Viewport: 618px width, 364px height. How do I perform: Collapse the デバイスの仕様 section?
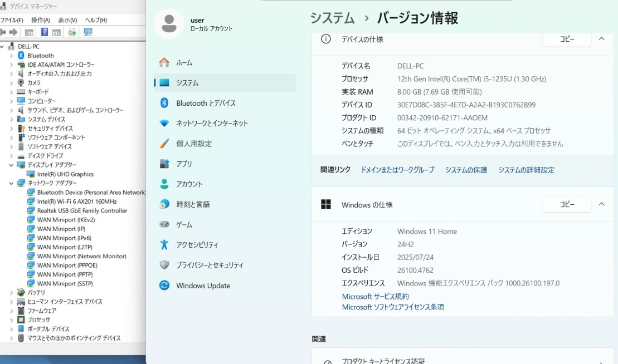click(601, 39)
